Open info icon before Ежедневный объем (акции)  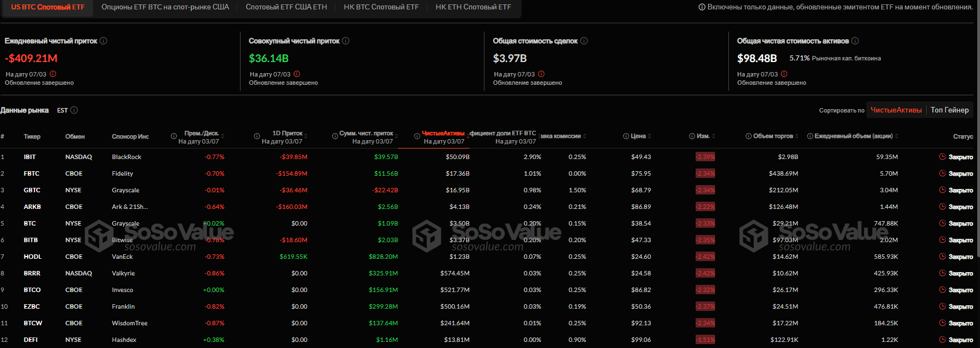[x=810, y=136]
